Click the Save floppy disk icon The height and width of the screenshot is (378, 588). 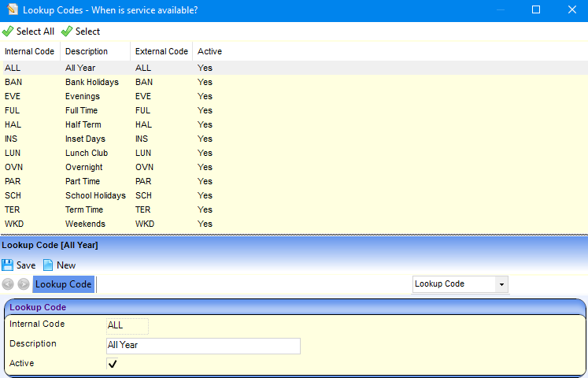(x=8, y=265)
